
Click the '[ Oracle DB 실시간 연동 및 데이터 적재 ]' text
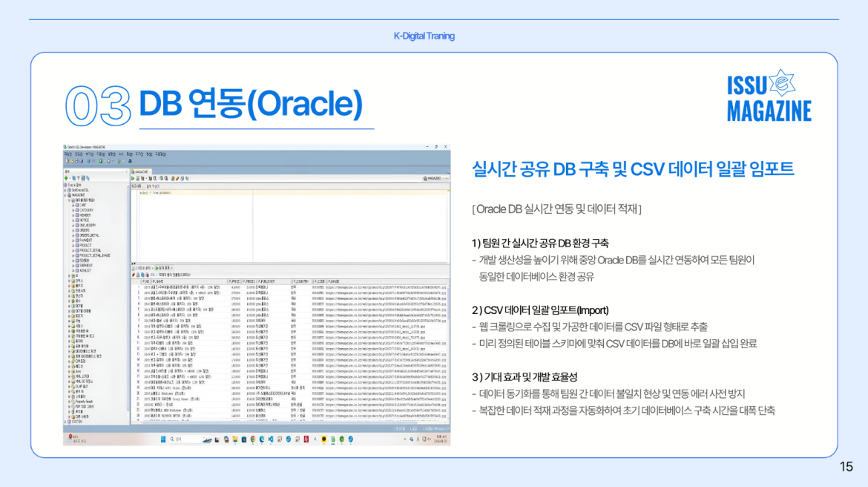pos(557,209)
